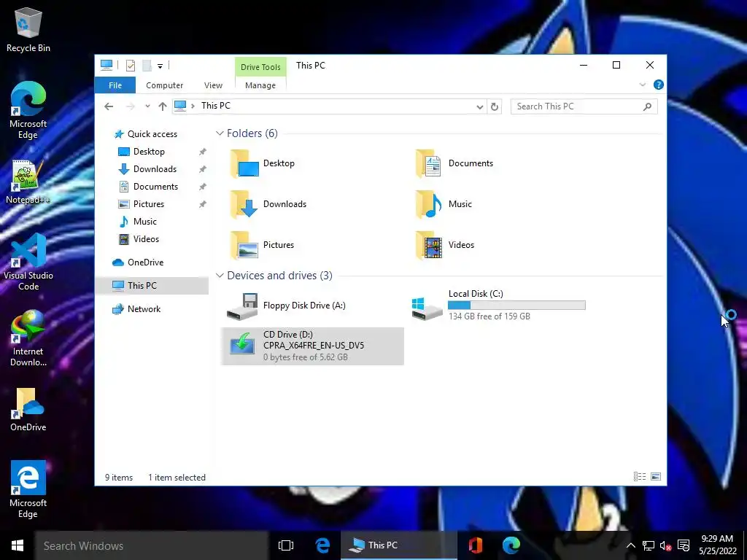Click the muted volume tray icon

665,546
